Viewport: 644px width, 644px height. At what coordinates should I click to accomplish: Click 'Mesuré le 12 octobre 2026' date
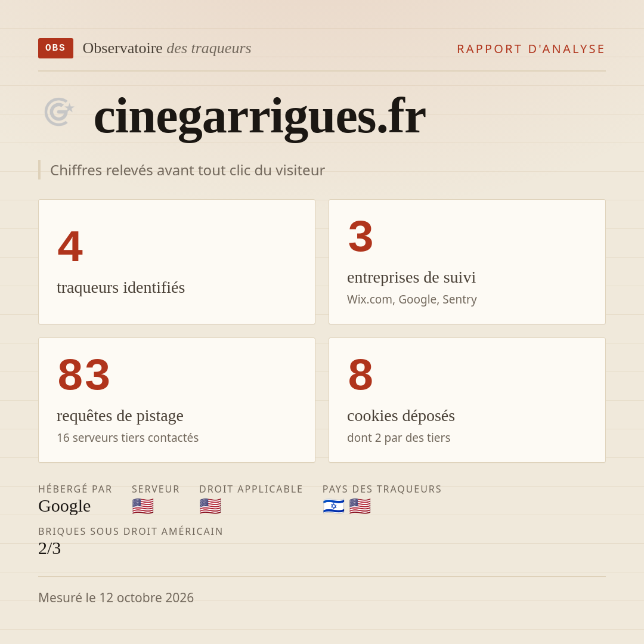click(116, 597)
